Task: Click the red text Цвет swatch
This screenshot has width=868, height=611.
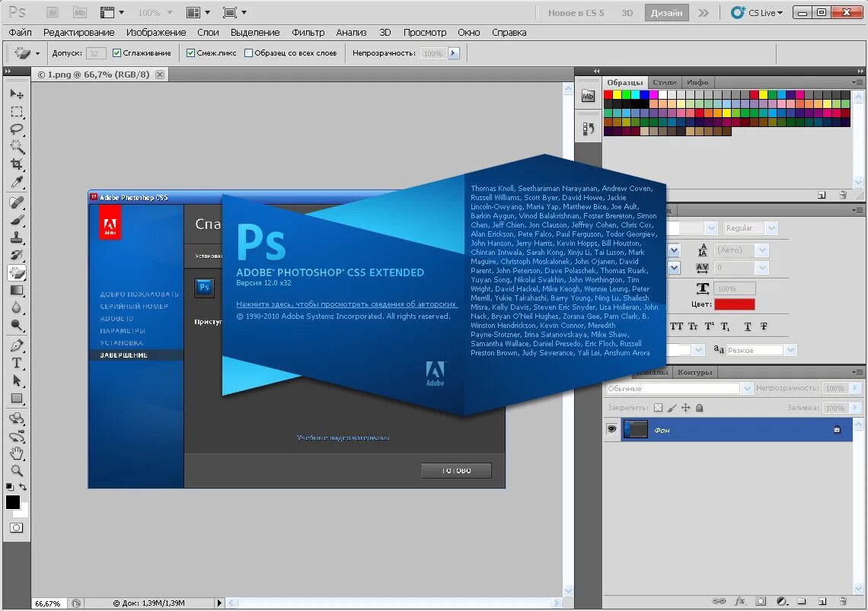Action: pyautogui.click(x=734, y=304)
